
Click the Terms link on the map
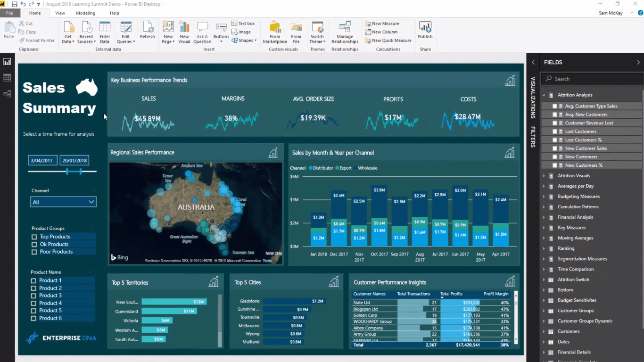267,261
